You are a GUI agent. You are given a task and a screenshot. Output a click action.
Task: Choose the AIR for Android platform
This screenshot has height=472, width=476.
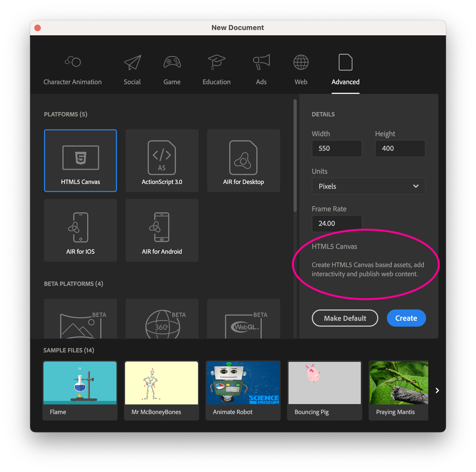pyautogui.click(x=162, y=228)
